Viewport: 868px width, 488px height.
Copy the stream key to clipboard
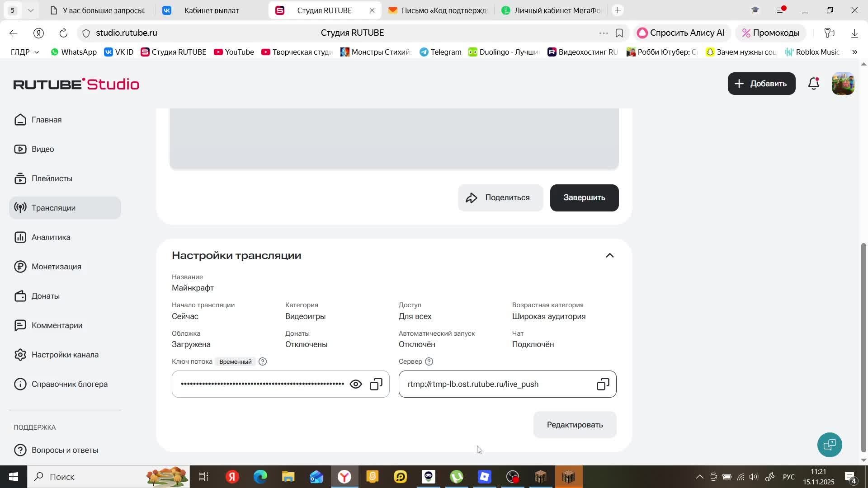[376, 384]
